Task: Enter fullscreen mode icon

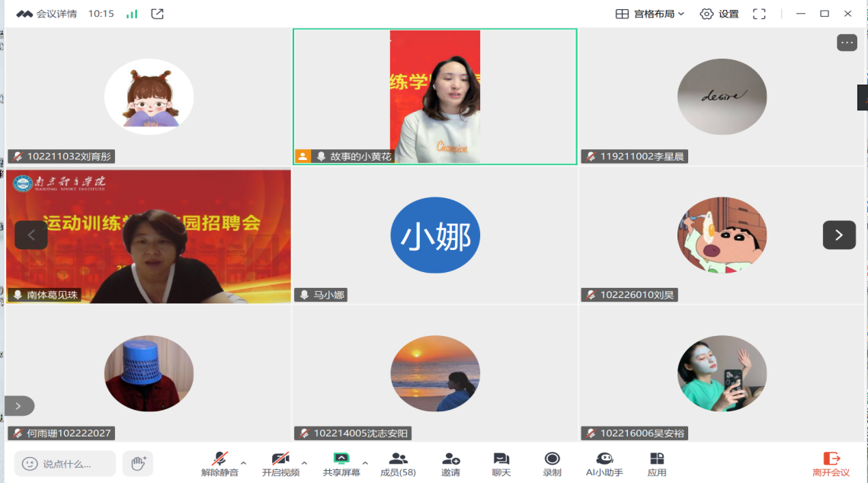Action: click(x=759, y=14)
